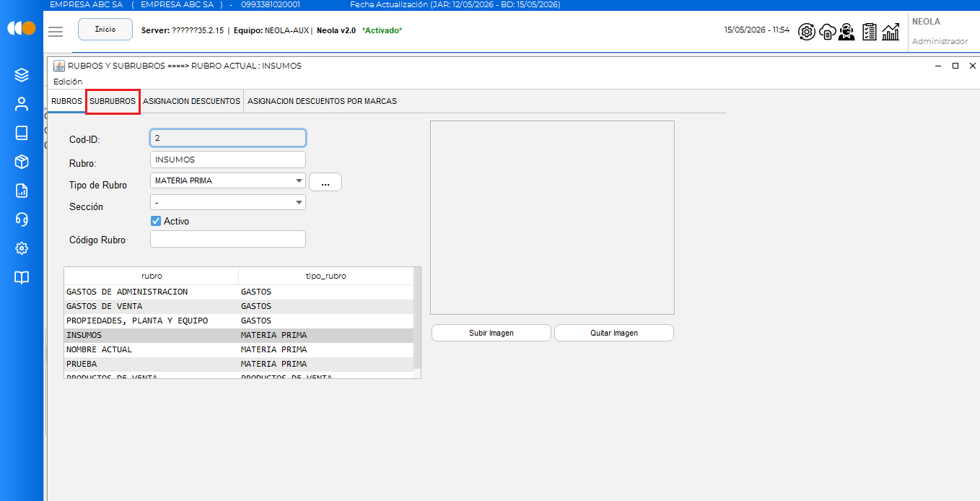Click the date and time 15/05/2026 - 11:54
Image resolution: width=980 pixels, height=501 pixels.
(x=757, y=30)
